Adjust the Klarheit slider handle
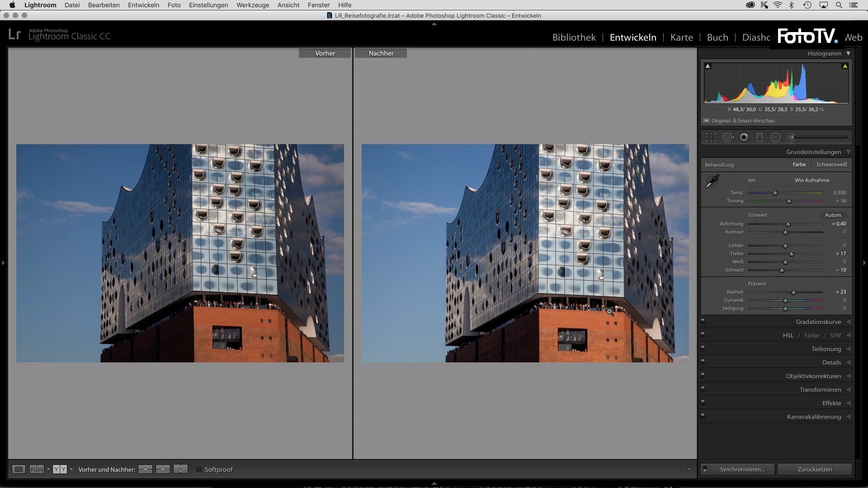Screen dimensions: 868x488 click(793, 292)
